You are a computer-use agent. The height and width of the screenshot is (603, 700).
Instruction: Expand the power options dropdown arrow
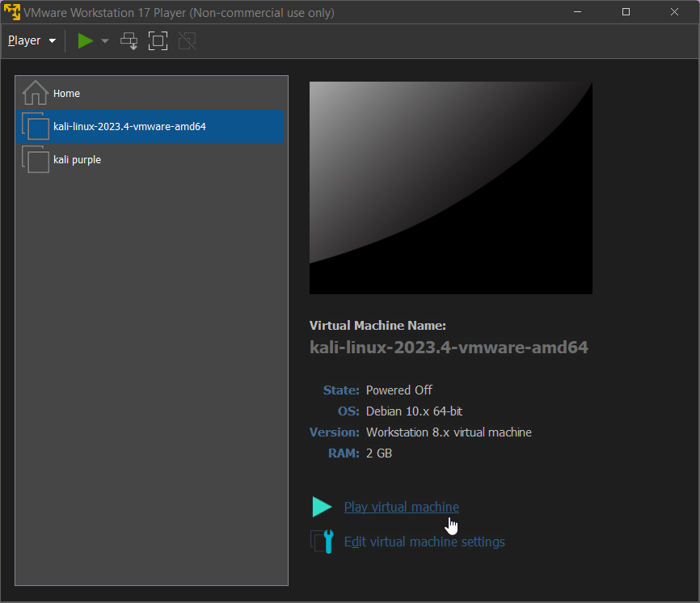[x=105, y=40]
